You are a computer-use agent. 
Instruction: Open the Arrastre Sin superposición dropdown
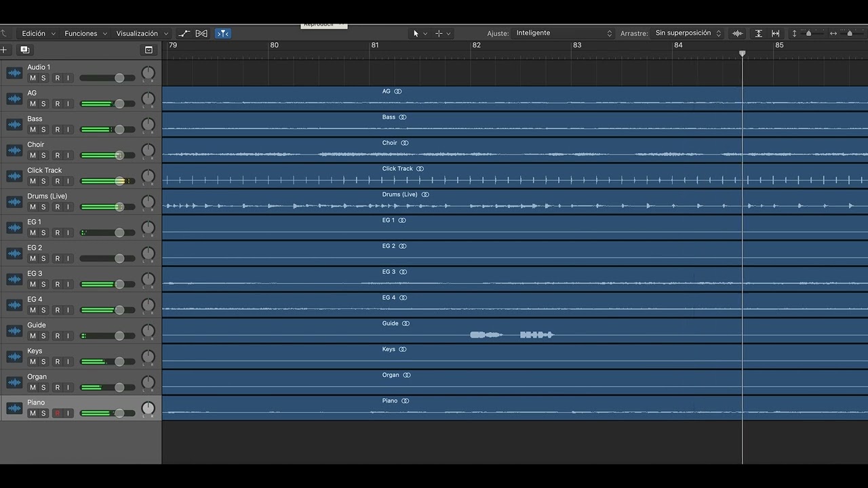(x=688, y=33)
